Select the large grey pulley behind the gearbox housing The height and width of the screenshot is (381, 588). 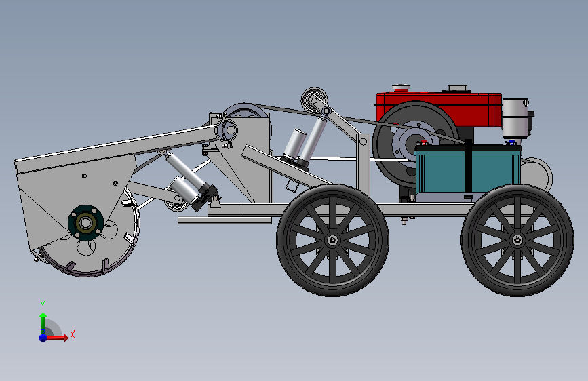click(x=245, y=111)
